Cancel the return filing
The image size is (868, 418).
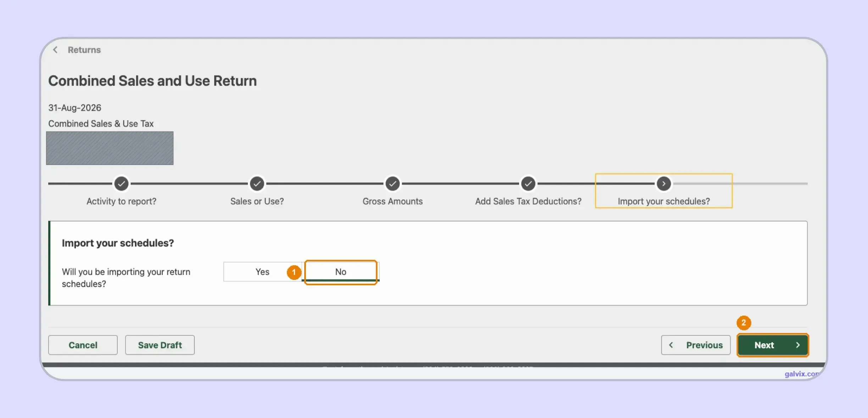pyautogui.click(x=83, y=345)
